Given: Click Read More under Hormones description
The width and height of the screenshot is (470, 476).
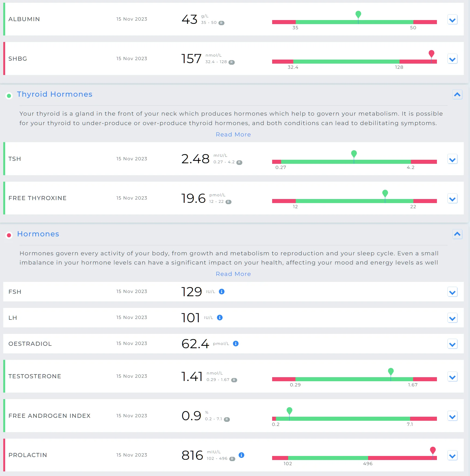Looking at the screenshot, I should [233, 274].
